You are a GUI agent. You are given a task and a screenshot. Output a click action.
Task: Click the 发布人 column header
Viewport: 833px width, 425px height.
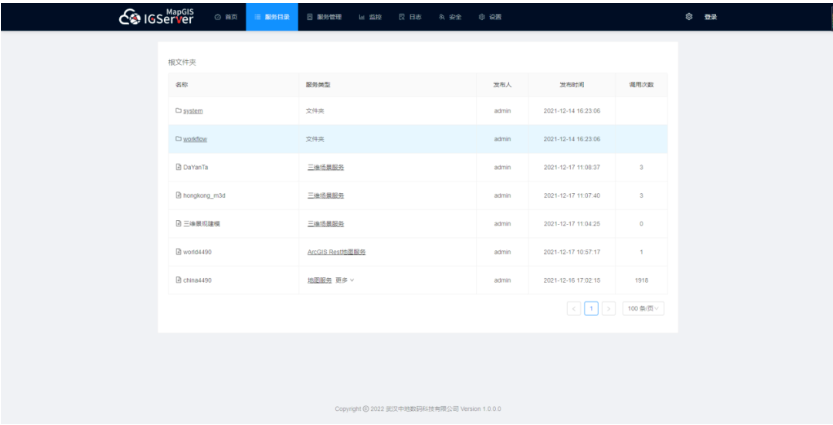point(502,84)
